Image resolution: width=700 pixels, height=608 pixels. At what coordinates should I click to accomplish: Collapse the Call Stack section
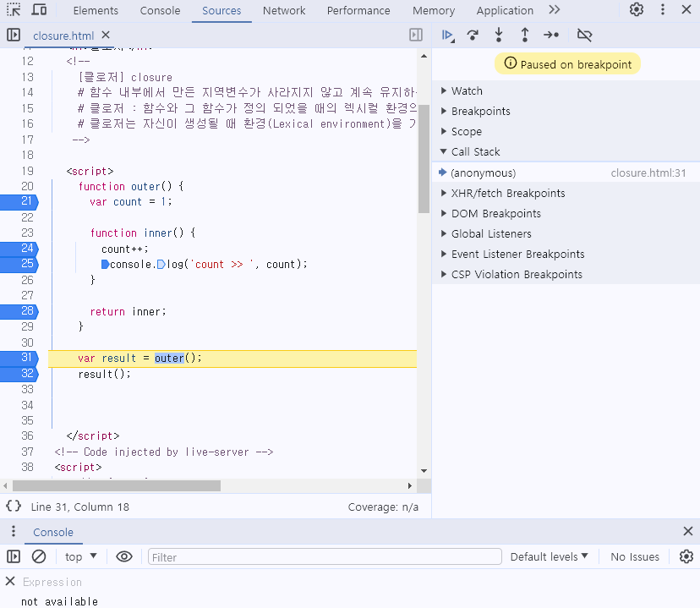click(x=566, y=151)
